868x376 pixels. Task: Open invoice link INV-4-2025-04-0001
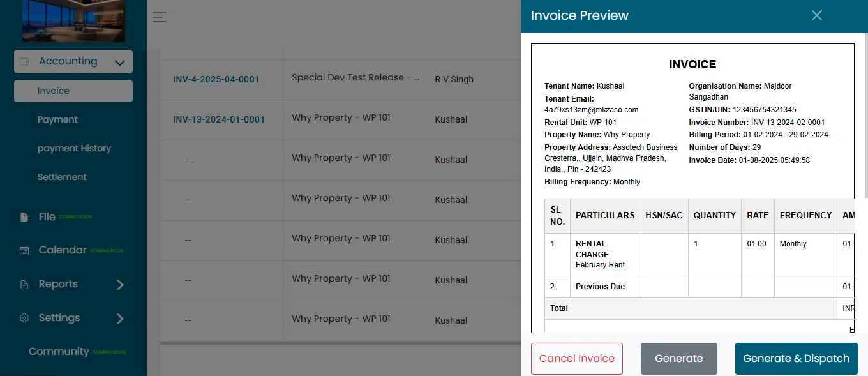[x=216, y=80]
